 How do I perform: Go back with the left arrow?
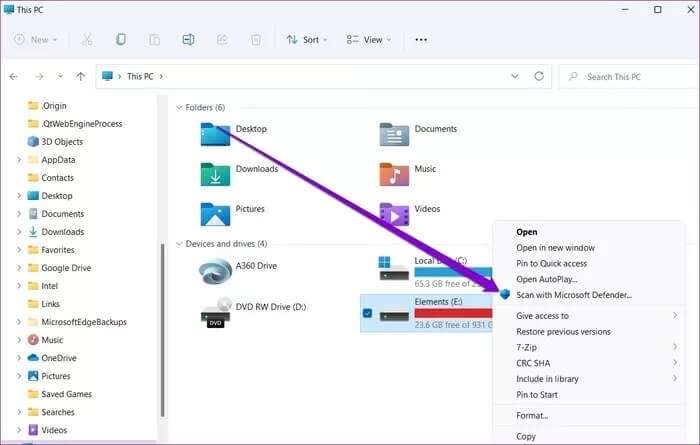(x=13, y=77)
